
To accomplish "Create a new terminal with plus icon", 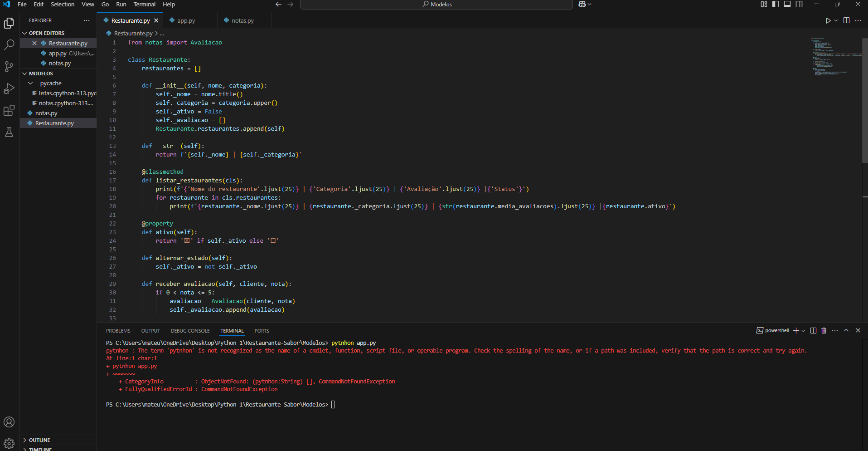I will pyautogui.click(x=796, y=330).
